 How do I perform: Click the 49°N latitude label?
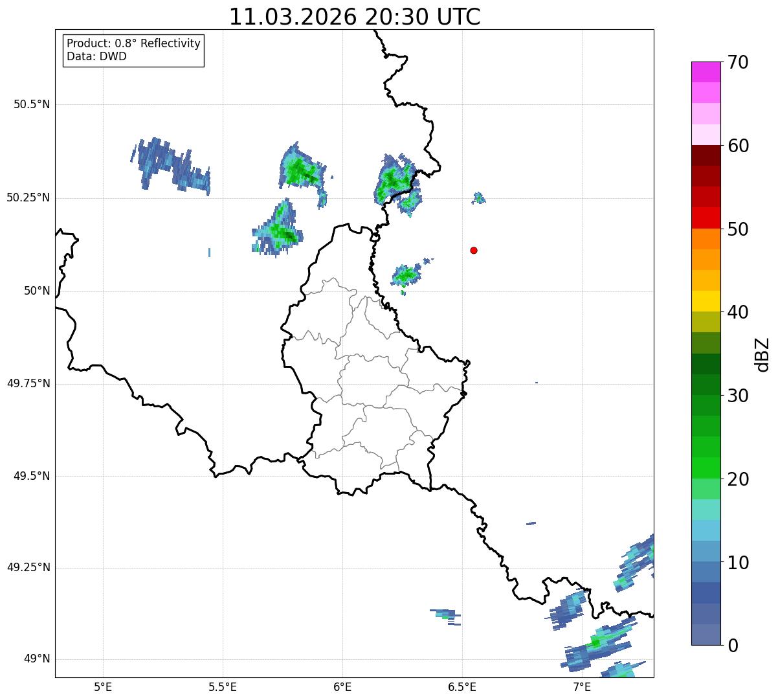tap(37, 659)
